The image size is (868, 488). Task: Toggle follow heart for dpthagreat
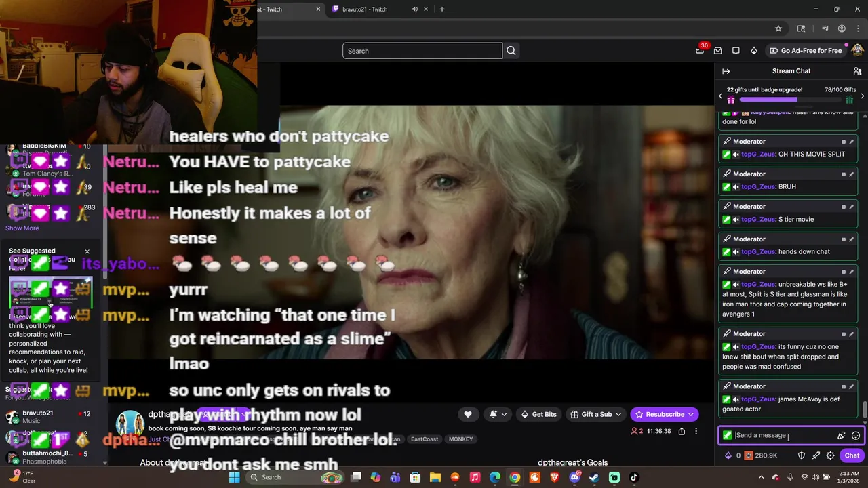tap(468, 414)
